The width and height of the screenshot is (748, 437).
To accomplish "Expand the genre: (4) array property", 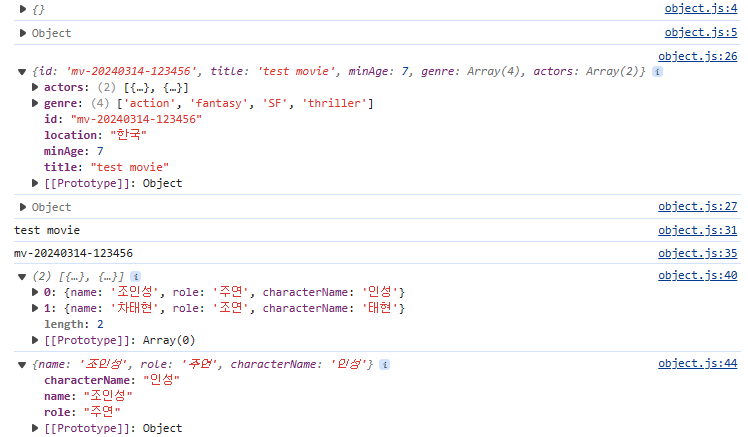I will coord(35,103).
